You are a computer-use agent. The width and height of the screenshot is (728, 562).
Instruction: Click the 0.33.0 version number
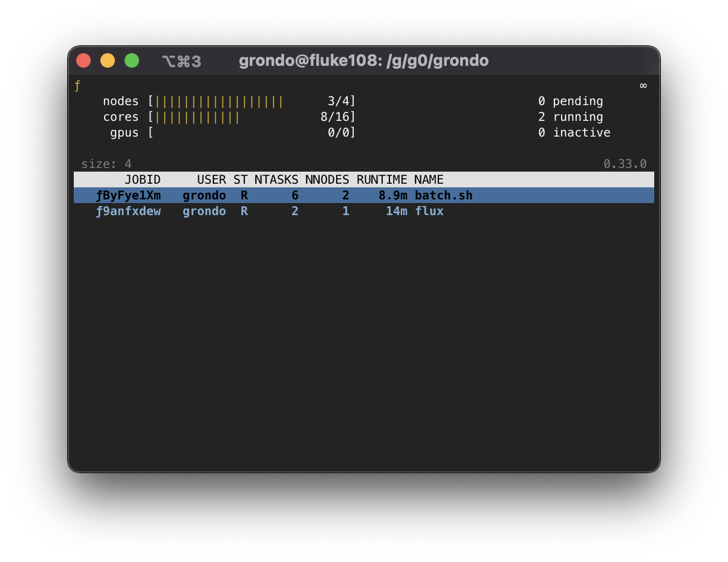(625, 164)
